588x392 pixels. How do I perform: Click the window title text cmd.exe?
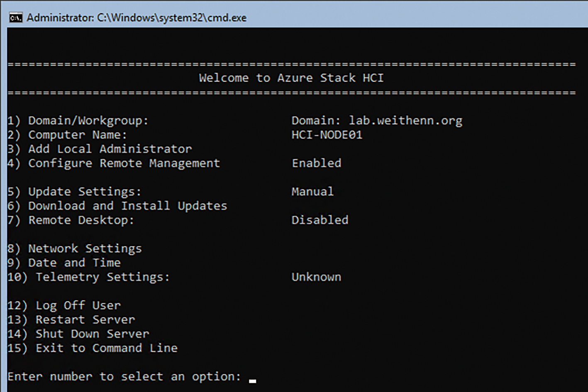[137, 18]
